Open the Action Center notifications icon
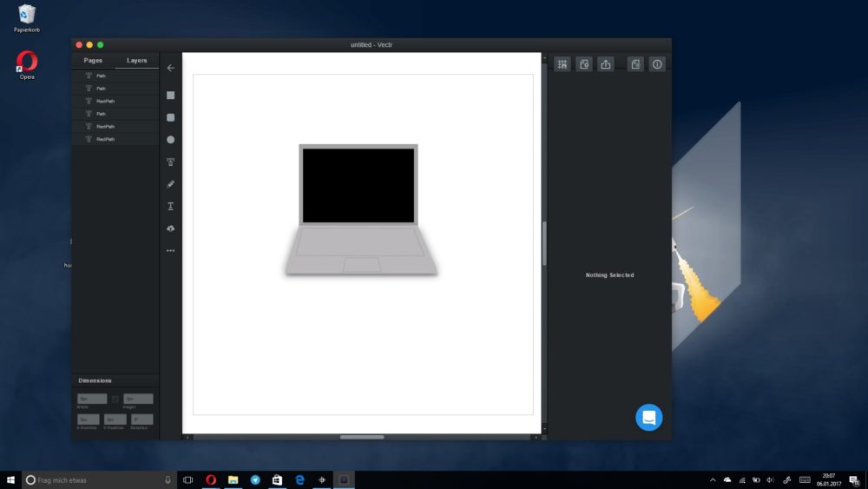 855,479
